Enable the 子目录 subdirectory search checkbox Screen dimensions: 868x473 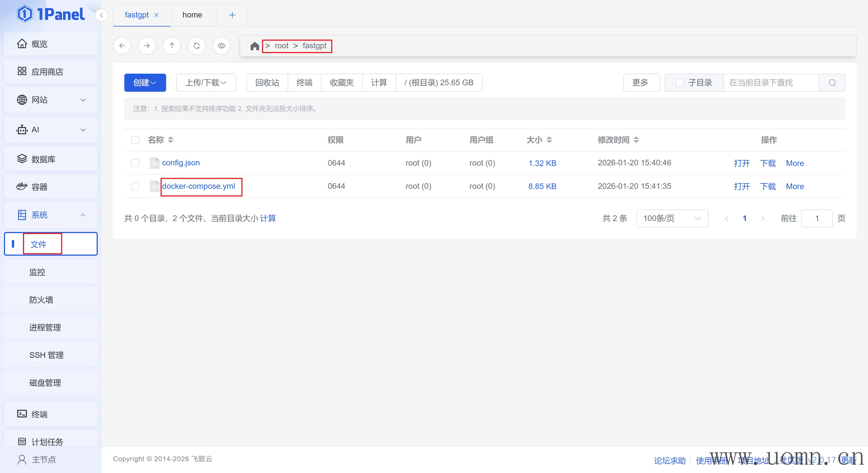pos(680,82)
